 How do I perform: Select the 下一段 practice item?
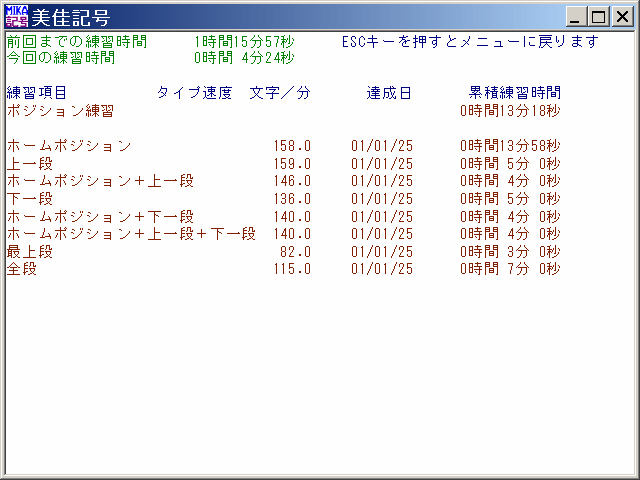(x=30, y=199)
